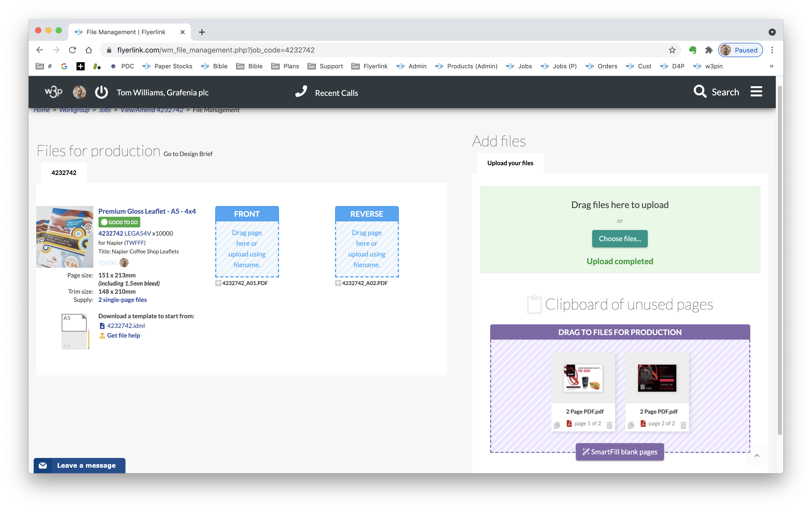Select the 4232742 job tab
This screenshot has height=511, width=812.
(64, 173)
